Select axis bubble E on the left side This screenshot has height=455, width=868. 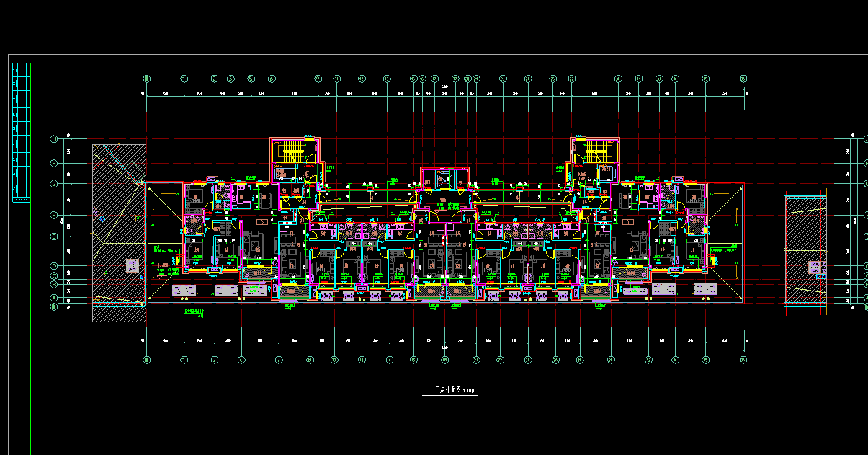tap(53, 237)
